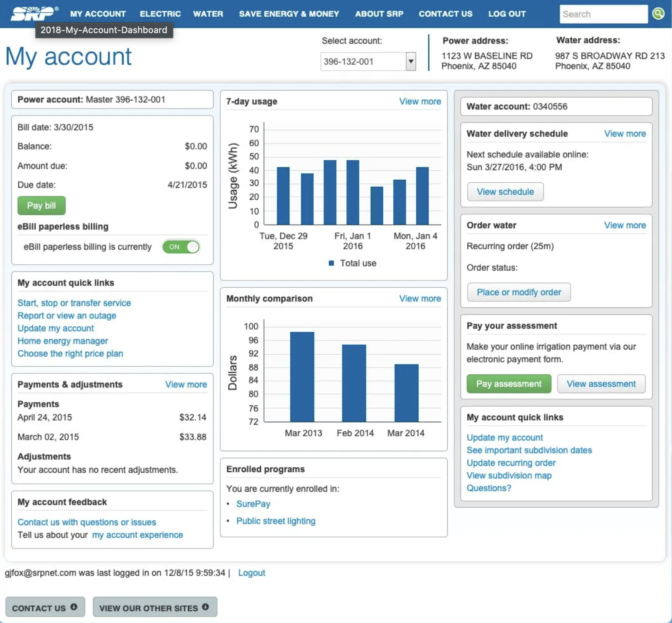Turn off eBill paperless billing switch
Screen dimensions: 672x623
tap(181, 247)
